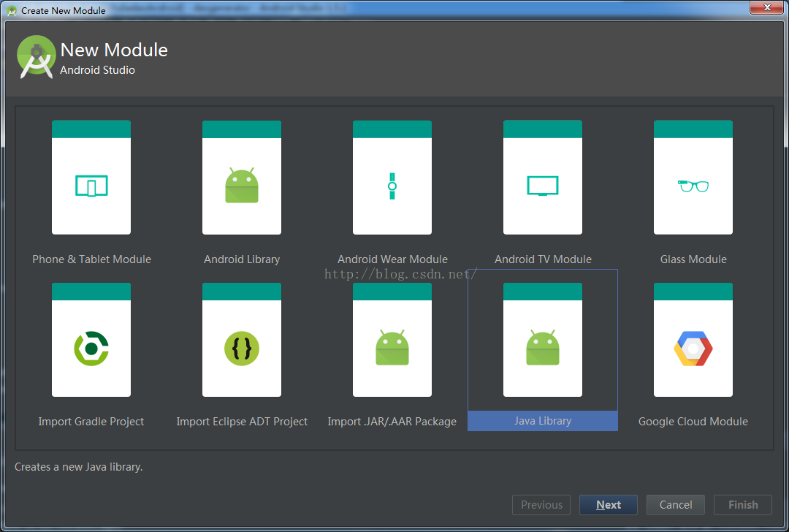Click the disabled Previous button
The height and width of the screenshot is (532, 789).
pos(541,505)
